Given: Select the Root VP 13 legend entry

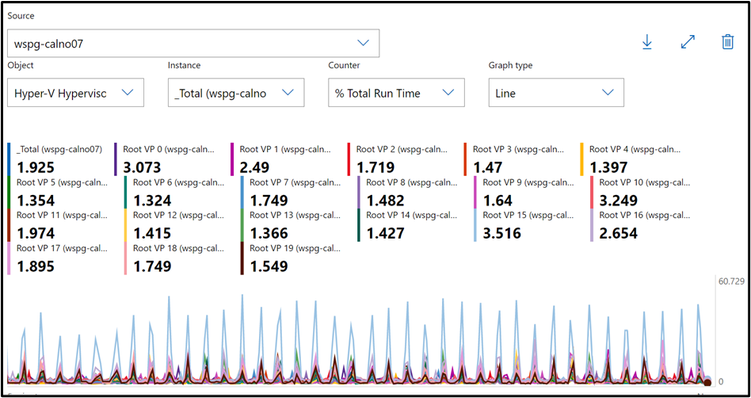Looking at the screenshot, I should click(x=291, y=225).
